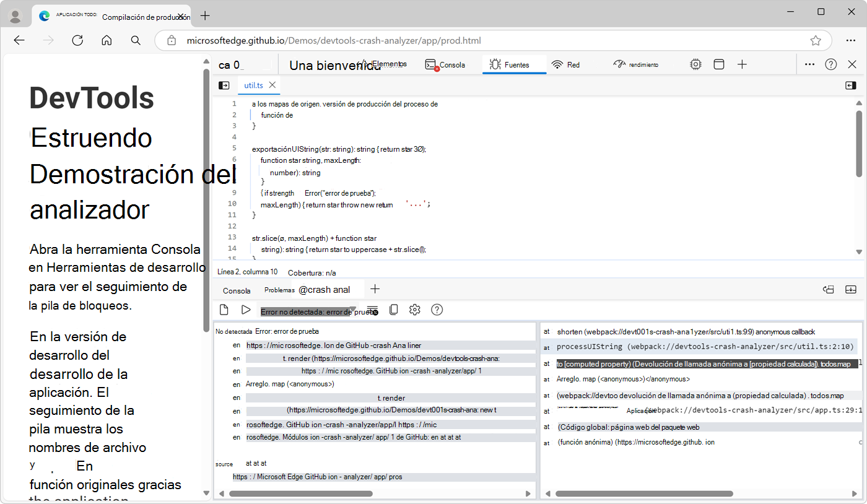
Task: Go to the Home page icon
Action: (107, 40)
